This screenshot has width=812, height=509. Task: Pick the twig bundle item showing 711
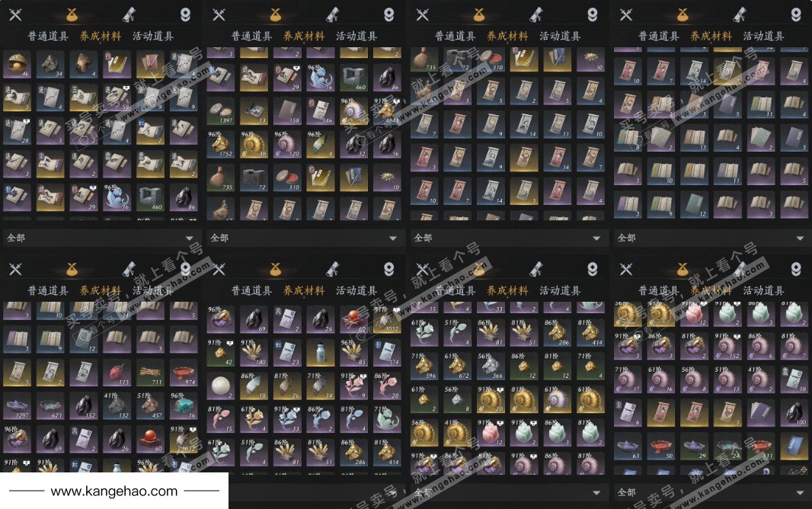(150, 373)
